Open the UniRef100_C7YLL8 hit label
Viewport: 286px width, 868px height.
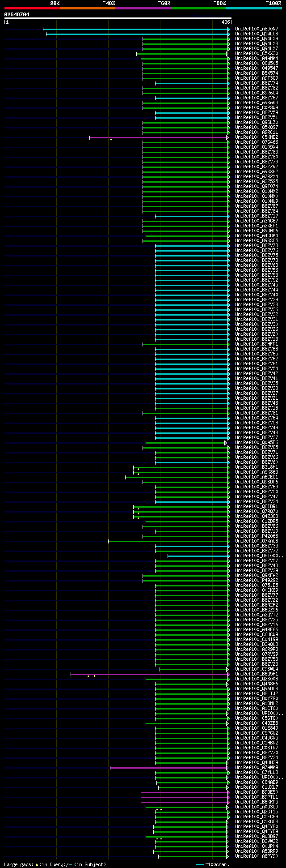click(x=257, y=773)
